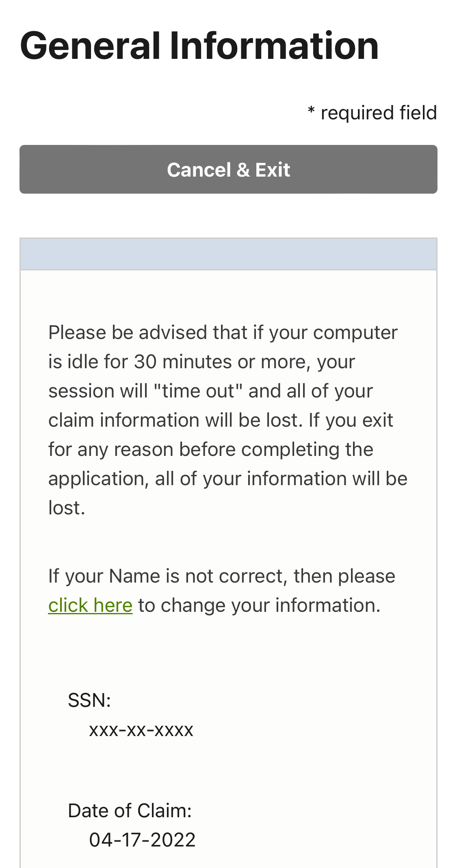Click the General Information heading

point(199,46)
